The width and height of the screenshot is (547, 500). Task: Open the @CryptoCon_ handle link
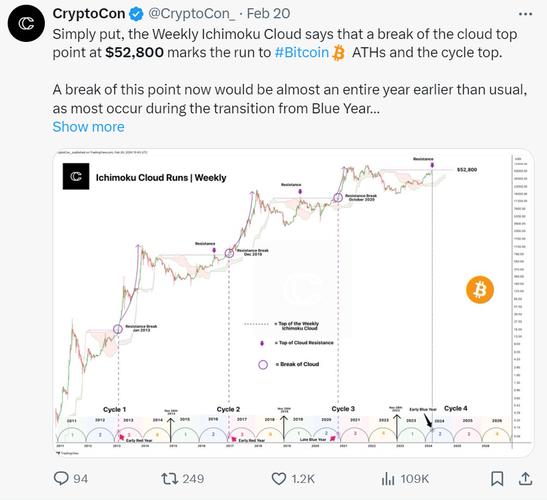192,14
